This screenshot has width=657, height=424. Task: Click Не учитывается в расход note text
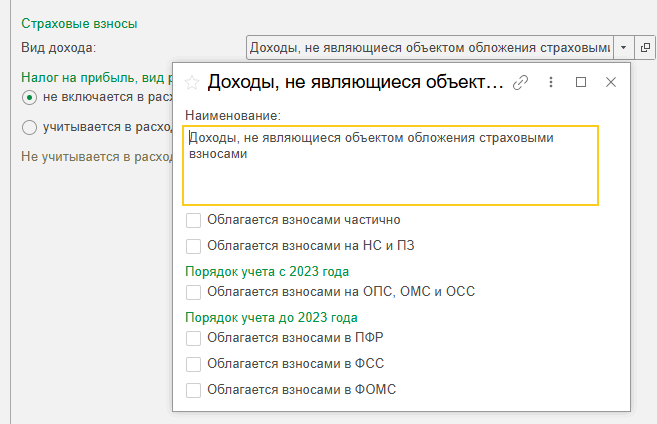[x=97, y=157]
